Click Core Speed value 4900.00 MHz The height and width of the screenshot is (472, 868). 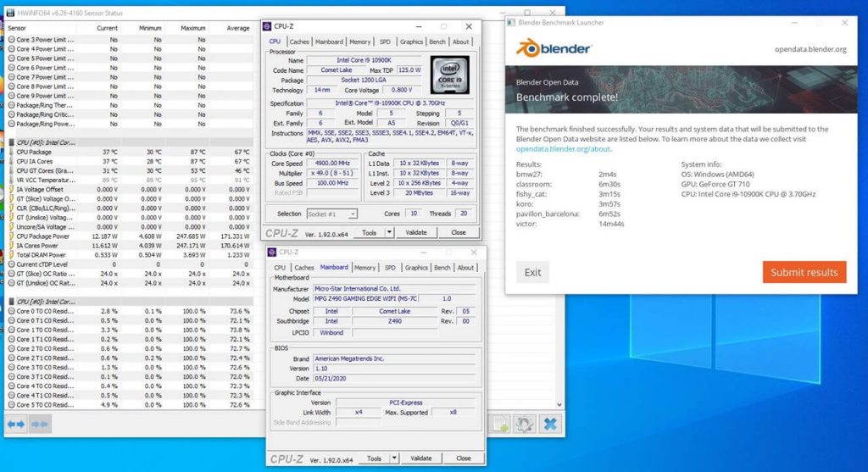point(332,164)
